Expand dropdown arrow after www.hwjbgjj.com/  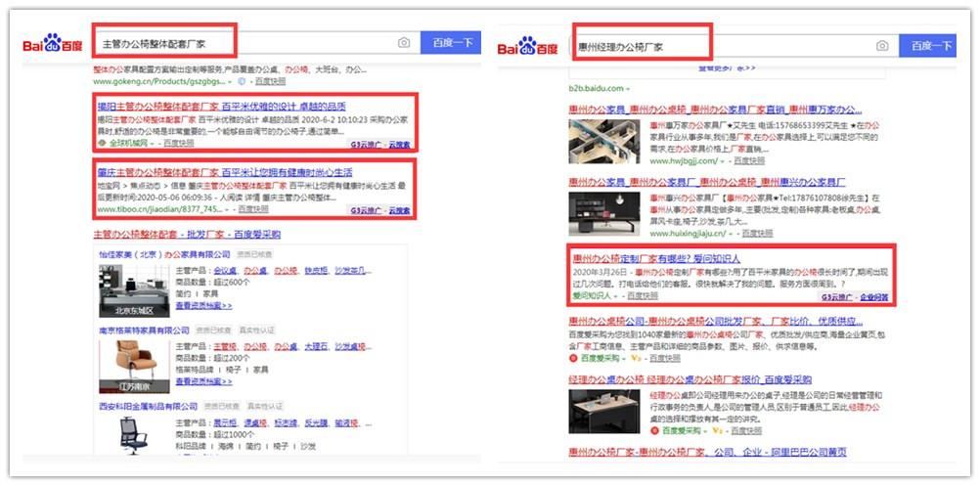coord(723,161)
